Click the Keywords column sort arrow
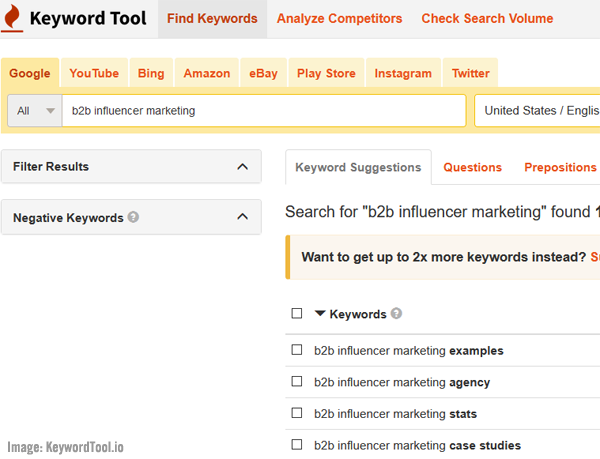The width and height of the screenshot is (600, 459). click(320, 314)
